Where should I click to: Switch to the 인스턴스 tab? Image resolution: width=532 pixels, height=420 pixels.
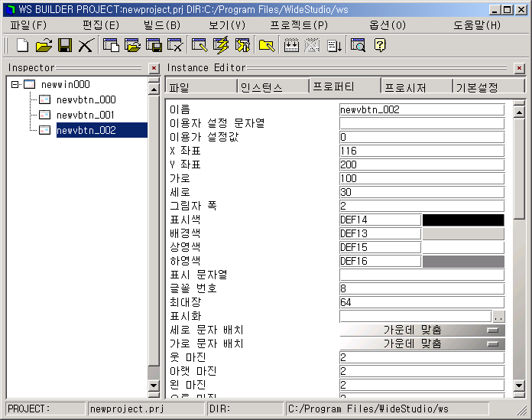[273, 86]
